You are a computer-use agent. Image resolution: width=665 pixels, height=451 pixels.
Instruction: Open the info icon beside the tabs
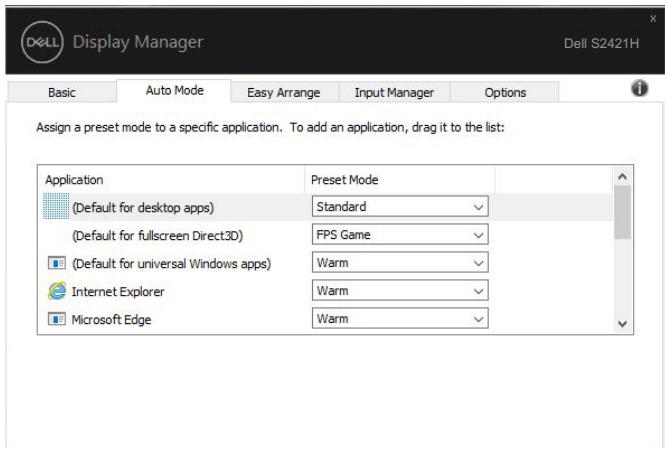click(x=639, y=88)
